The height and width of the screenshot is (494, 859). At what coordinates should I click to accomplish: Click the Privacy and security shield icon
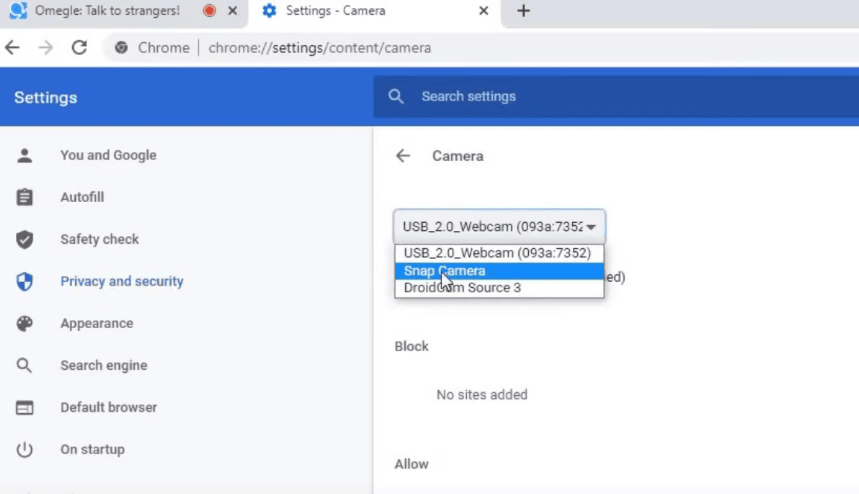click(x=24, y=282)
